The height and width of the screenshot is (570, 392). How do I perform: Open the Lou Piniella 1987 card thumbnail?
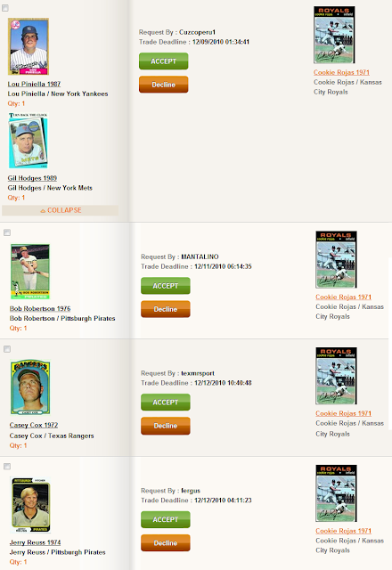tap(29, 46)
